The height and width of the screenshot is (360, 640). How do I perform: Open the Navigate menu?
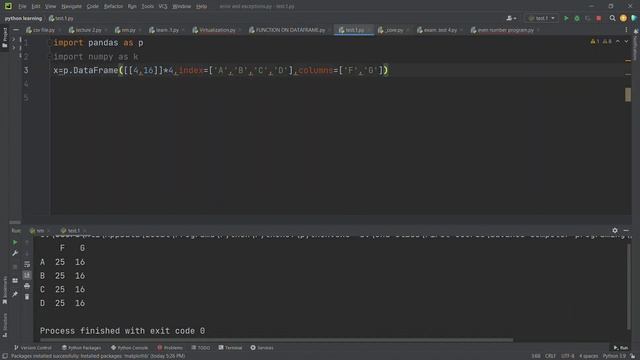tap(71, 7)
